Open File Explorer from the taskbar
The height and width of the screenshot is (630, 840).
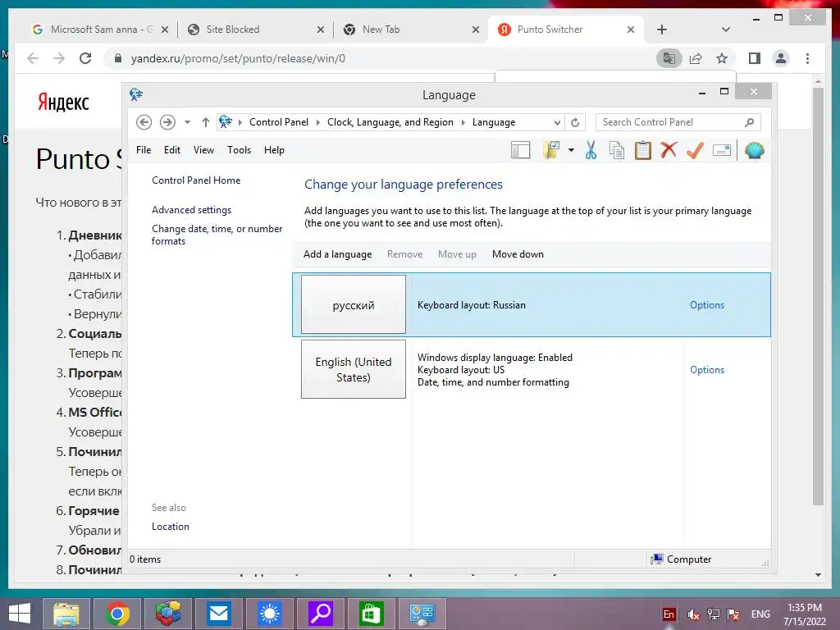pyautogui.click(x=66, y=614)
